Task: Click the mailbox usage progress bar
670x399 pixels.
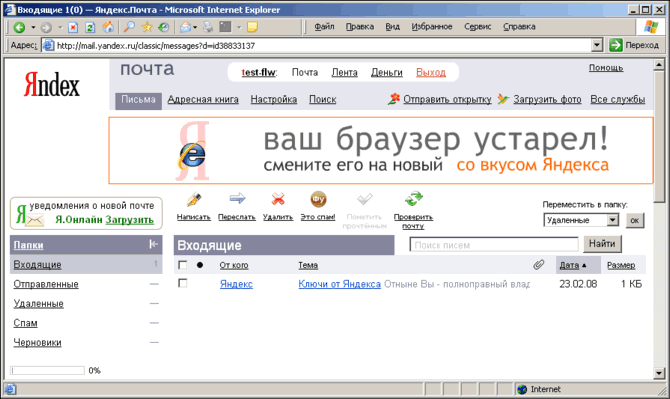Action: [47, 370]
